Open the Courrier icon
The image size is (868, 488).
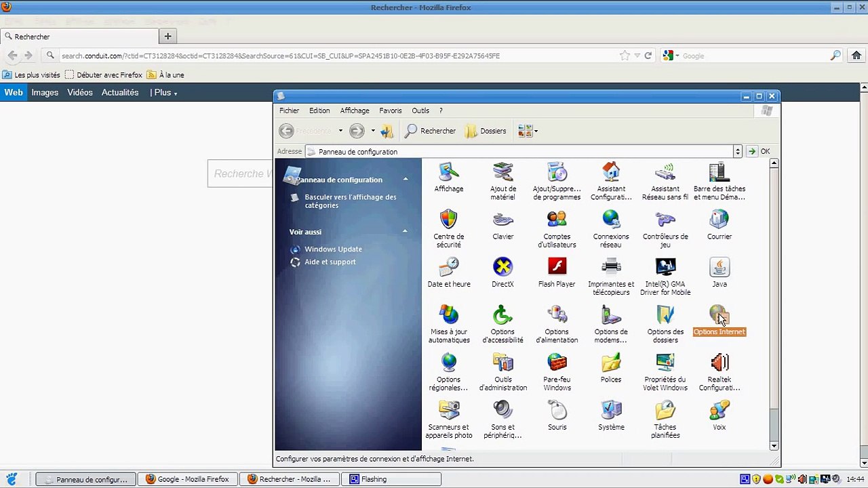click(x=719, y=225)
